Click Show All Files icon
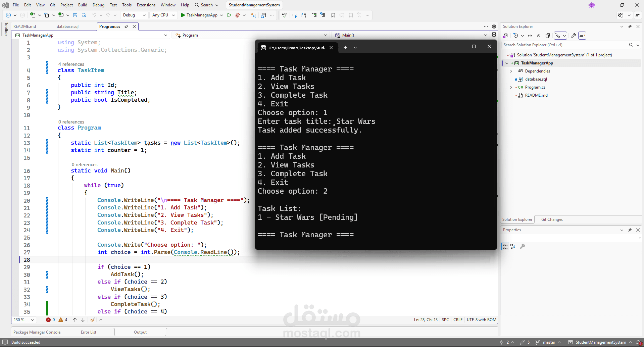 pyautogui.click(x=547, y=36)
